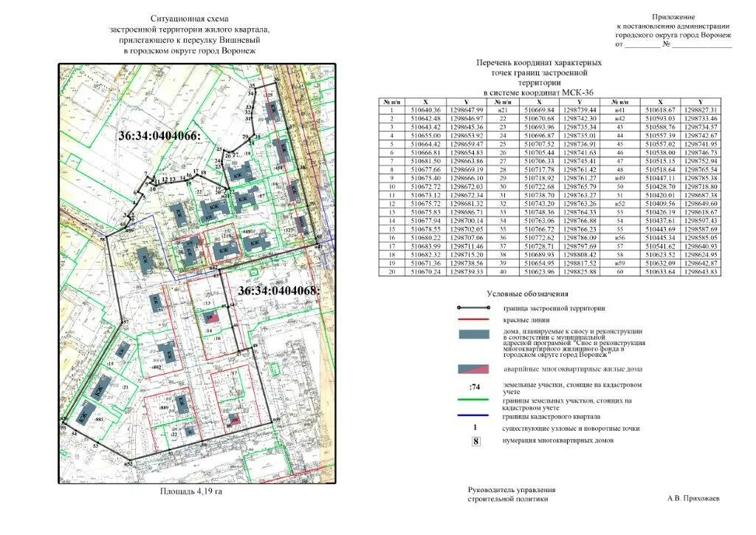Click table cell '1298746.73'
The image size is (756, 535).
pyautogui.click(x=701, y=153)
